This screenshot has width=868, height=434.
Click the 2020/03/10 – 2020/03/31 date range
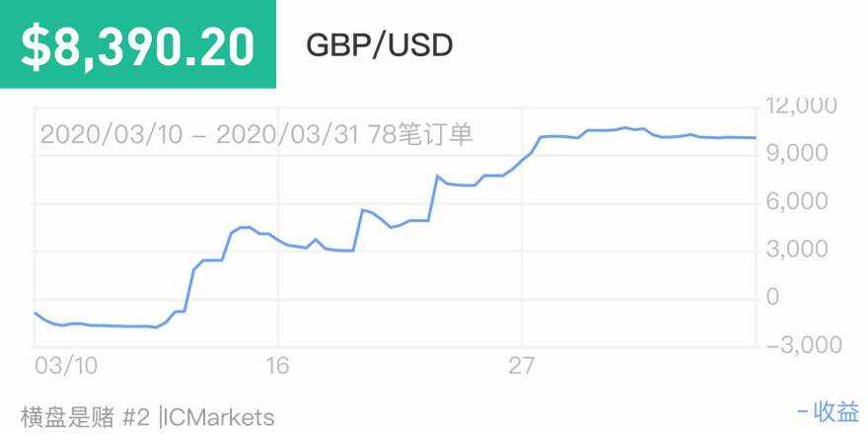point(199,134)
